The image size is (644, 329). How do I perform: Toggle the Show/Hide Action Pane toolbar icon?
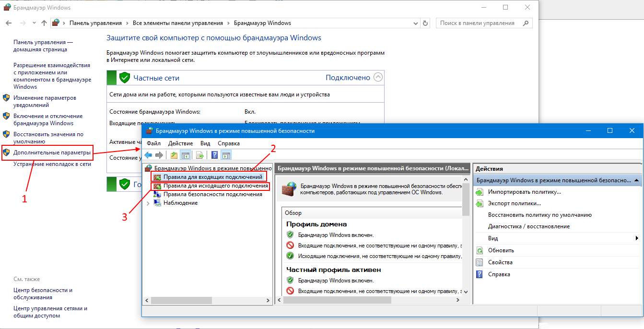(226, 155)
